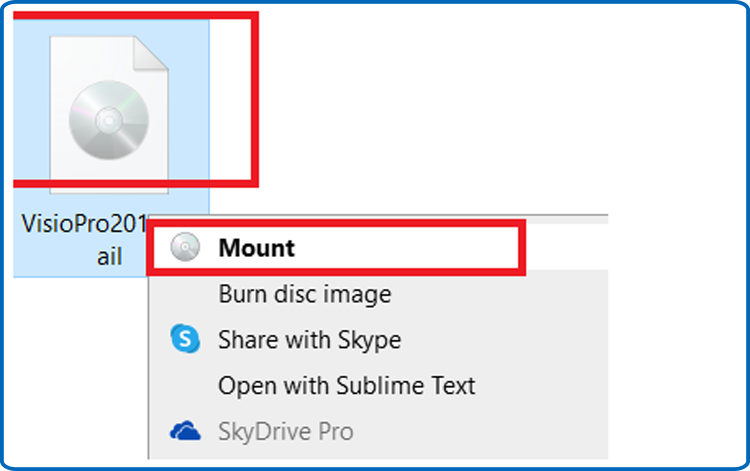This screenshot has height=471, width=750.
Task: Click blank icon slot beside Open with Sublime Text
Action: coord(185,385)
